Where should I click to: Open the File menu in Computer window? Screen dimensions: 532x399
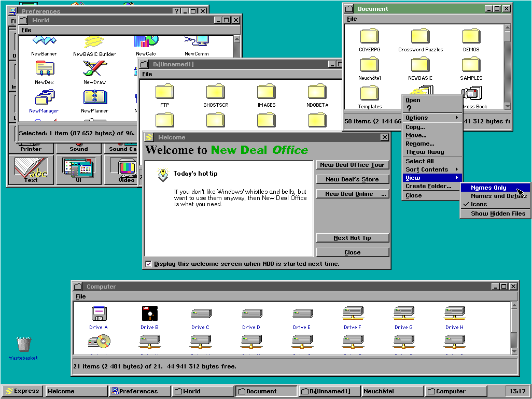80,296
